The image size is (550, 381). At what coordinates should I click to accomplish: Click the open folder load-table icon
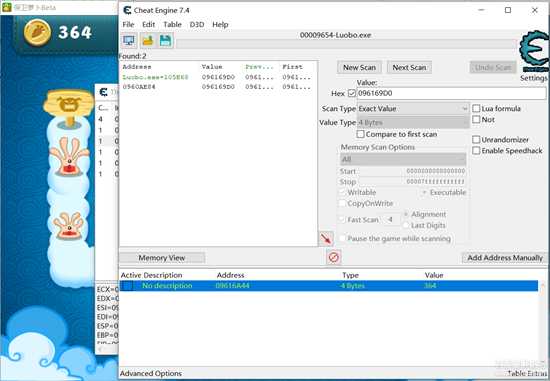[x=148, y=41]
